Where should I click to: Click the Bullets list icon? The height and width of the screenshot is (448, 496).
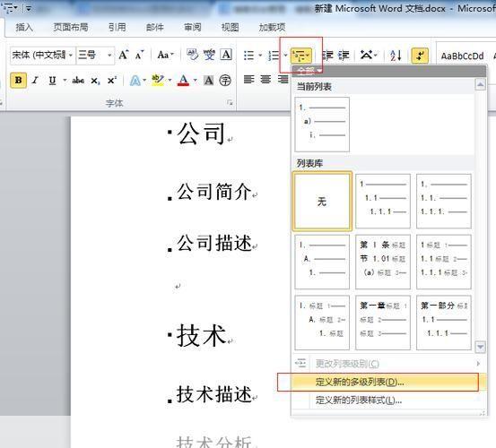pos(249,56)
